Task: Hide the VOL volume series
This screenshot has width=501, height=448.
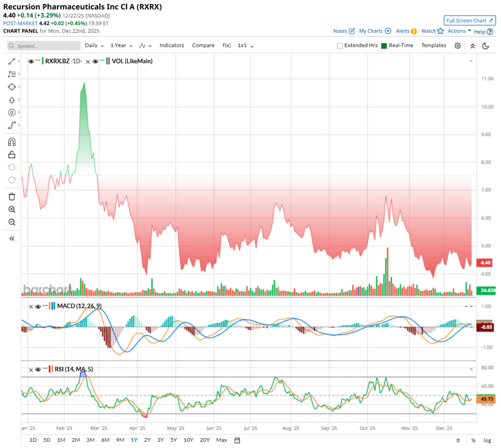Action: click(95, 61)
